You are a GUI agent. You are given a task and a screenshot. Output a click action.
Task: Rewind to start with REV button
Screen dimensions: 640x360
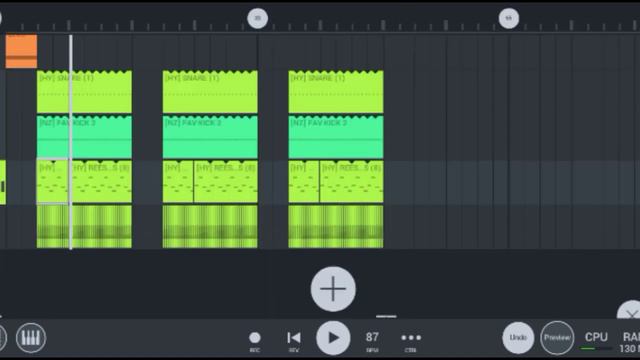click(294, 341)
